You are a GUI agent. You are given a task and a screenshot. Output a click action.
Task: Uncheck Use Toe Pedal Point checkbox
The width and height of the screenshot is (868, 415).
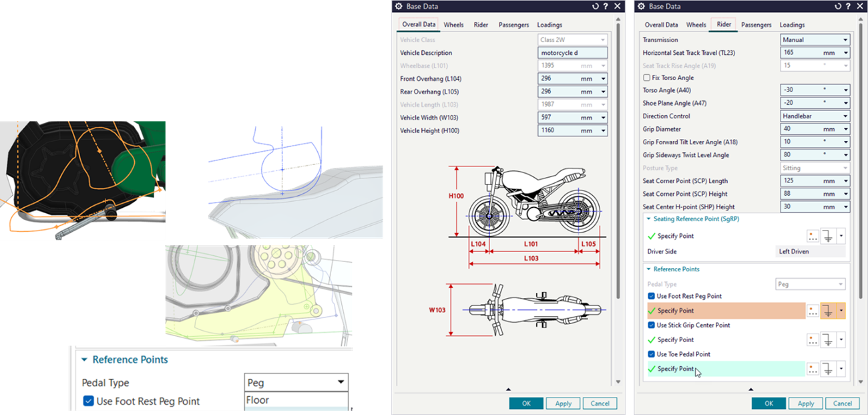click(651, 354)
